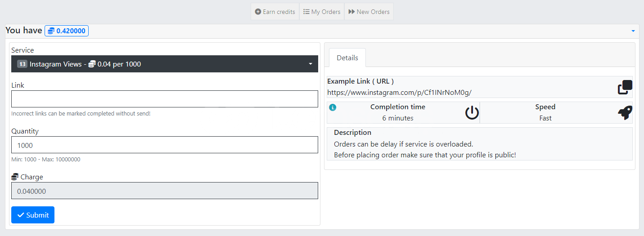
Task: Click the number 13 badge in Service selector
Action: click(x=22, y=64)
